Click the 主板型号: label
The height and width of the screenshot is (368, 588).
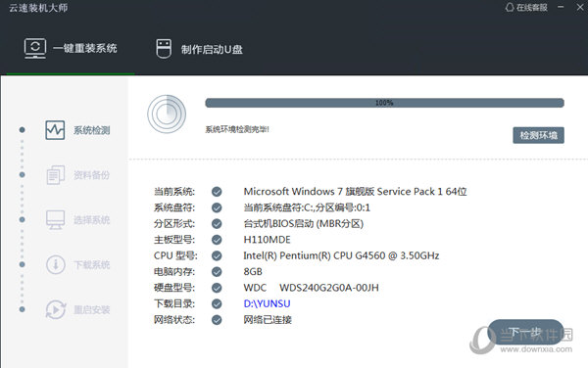[x=174, y=240]
